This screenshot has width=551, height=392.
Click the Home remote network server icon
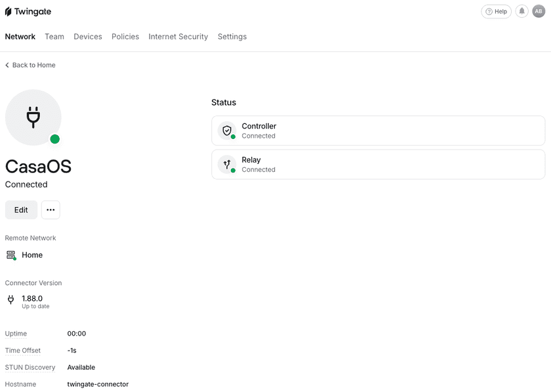pyautogui.click(x=11, y=255)
